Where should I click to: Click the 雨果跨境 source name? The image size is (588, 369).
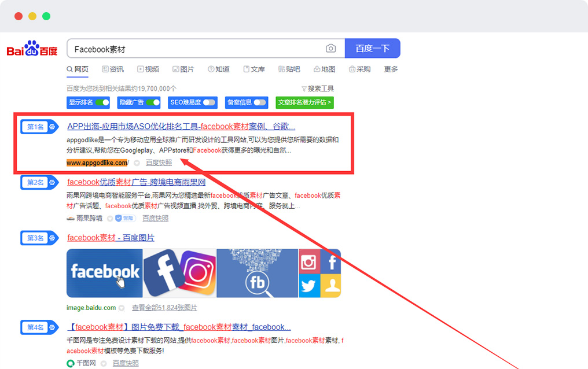90,218
